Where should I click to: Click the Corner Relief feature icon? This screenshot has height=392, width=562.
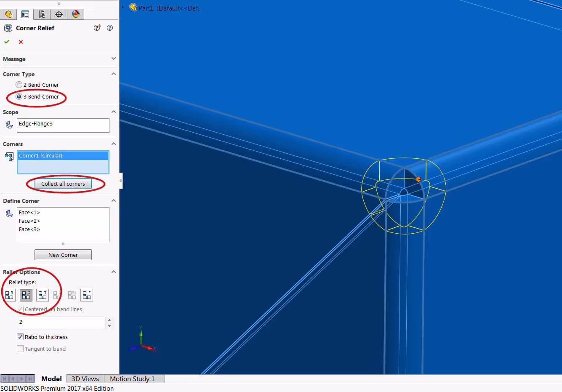8,28
